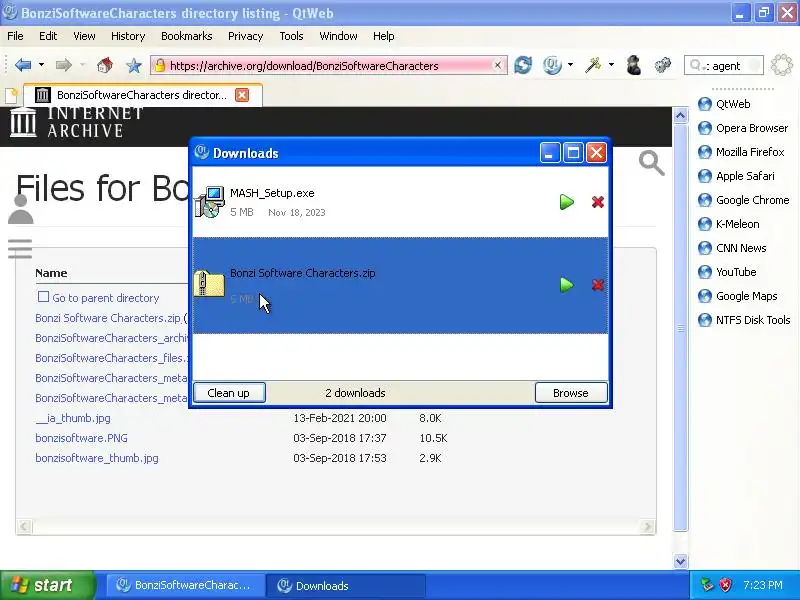Screen dimensions: 800x600
Task: Select the MASH_Setup.exe download entry
Action: (x=401, y=202)
